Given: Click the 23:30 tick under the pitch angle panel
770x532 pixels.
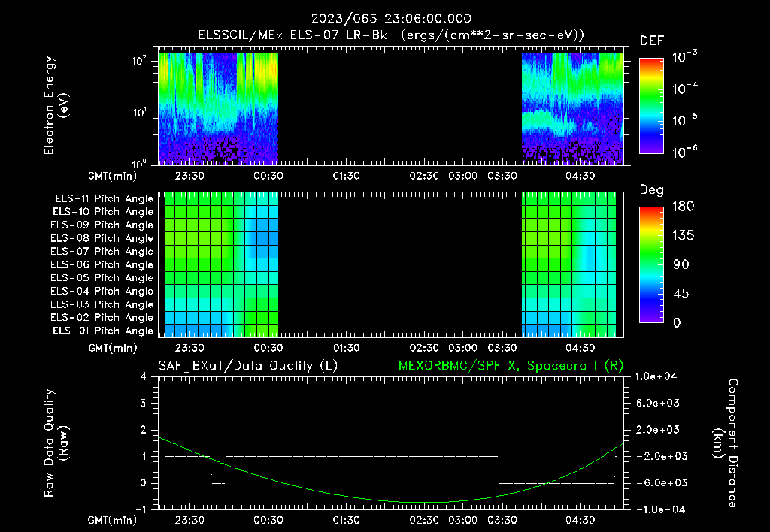Looking at the screenshot, I should click(x=189, y=348).
